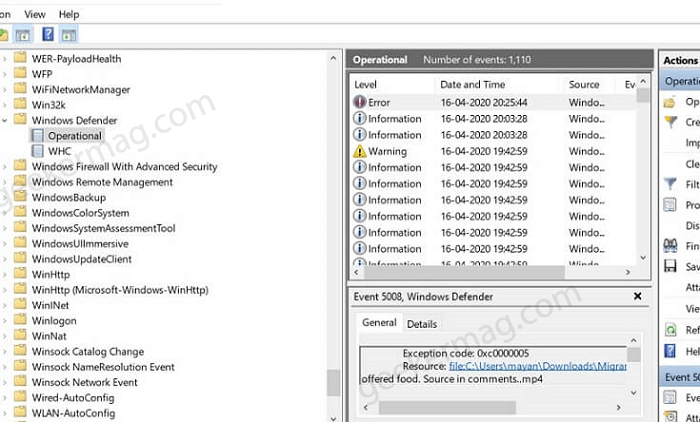Click the WER-PayloadHealth folder icon

click(x=20, y=58)
